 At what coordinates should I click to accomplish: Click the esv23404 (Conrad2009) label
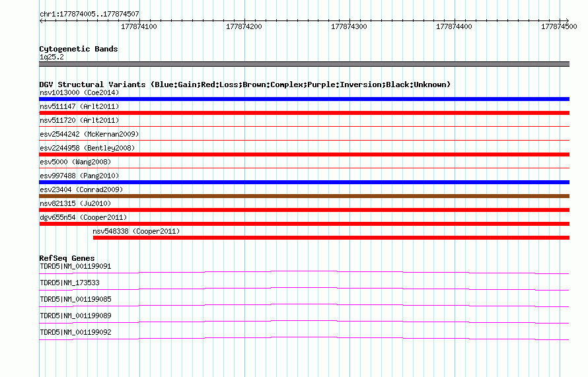coord(81,189)
